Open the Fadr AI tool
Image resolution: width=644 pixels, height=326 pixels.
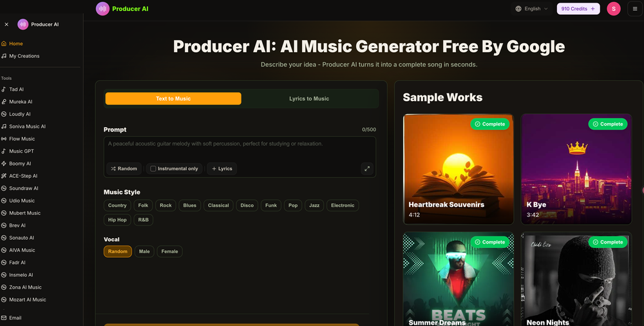click(x=17, y=262)
